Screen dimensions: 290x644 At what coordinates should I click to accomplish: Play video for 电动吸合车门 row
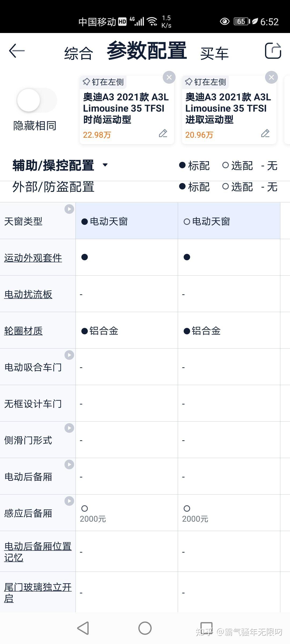(69, 355)
